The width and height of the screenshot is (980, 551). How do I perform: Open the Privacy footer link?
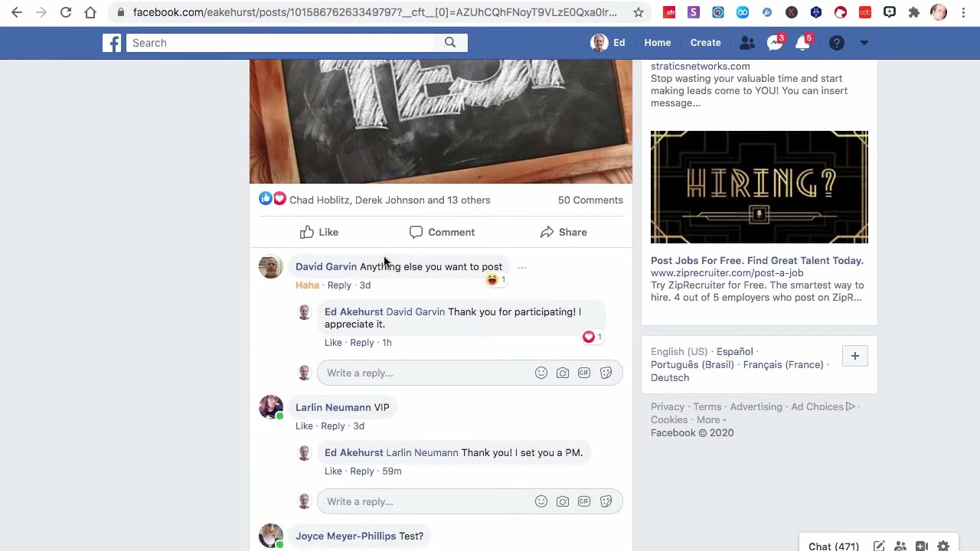[x=668, y=406]
